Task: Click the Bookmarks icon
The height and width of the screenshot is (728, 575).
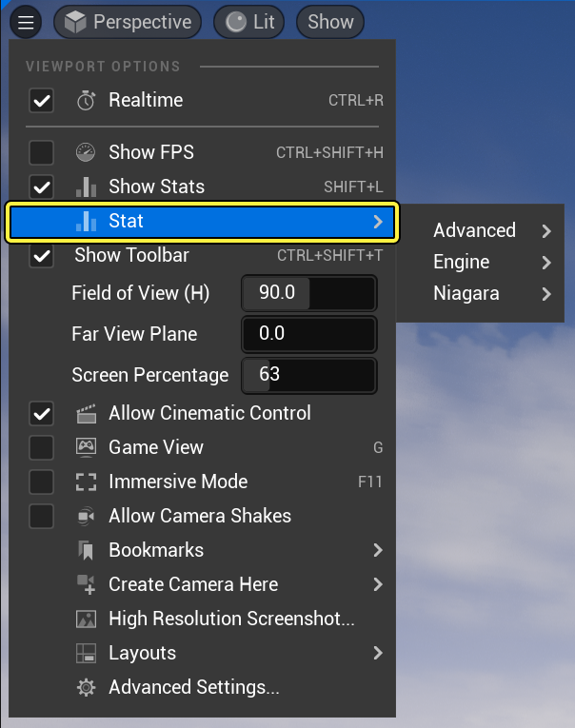Action: coord(87,550)
